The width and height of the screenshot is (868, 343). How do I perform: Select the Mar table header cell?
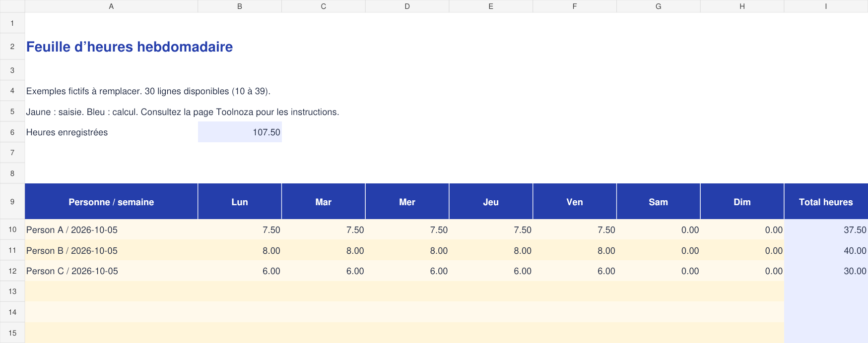[x=324, y=202]
